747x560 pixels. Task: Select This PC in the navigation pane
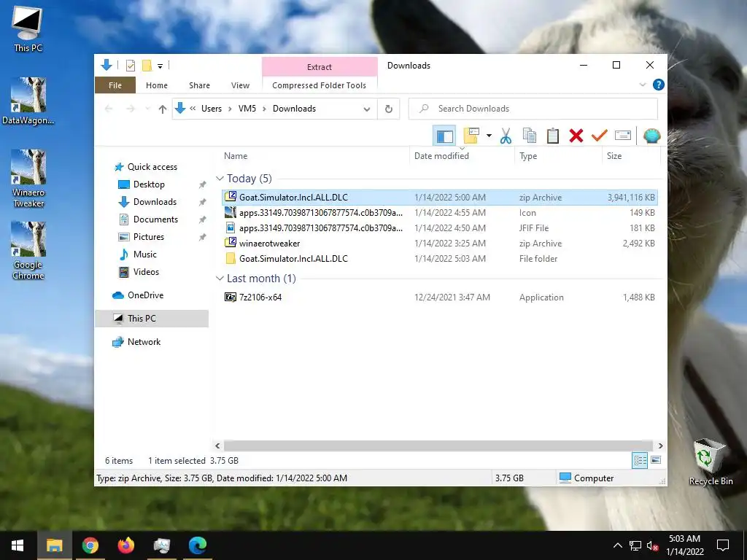point(152,319)
